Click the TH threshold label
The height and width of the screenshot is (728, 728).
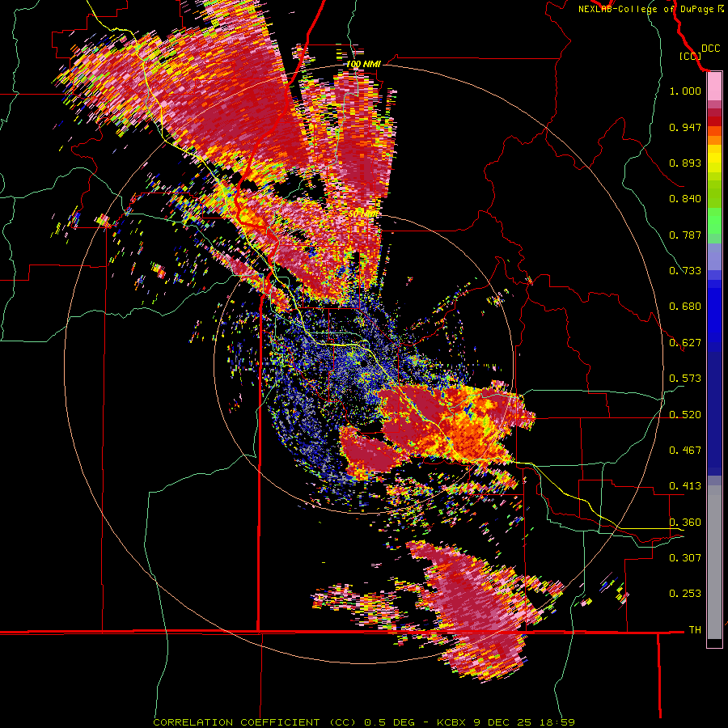pos(695,630)
